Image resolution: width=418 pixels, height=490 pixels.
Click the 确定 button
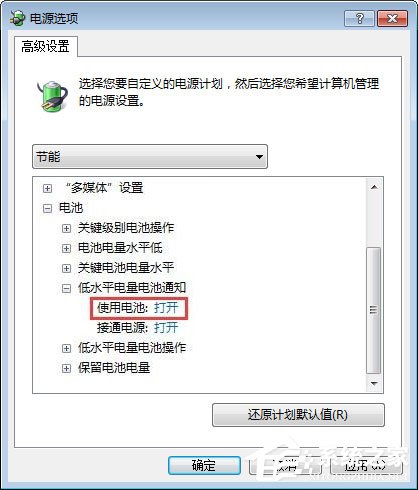point(204,465)
